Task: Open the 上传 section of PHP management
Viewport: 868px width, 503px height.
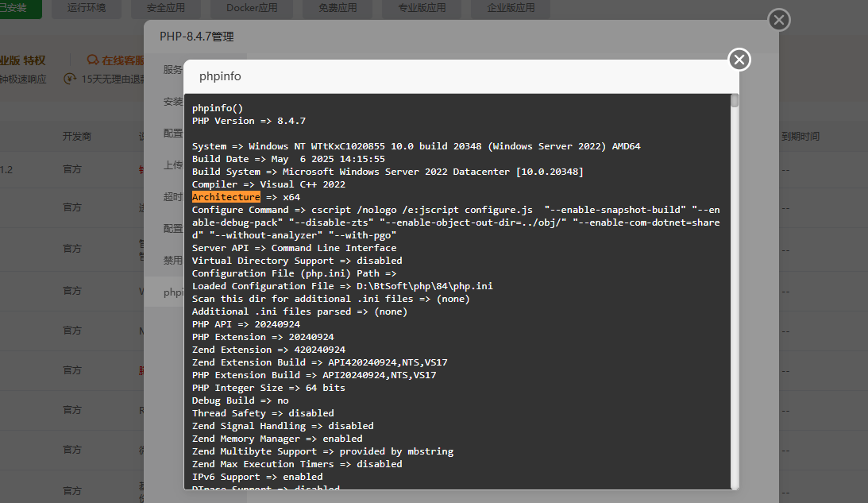Action: pos(171,164)
